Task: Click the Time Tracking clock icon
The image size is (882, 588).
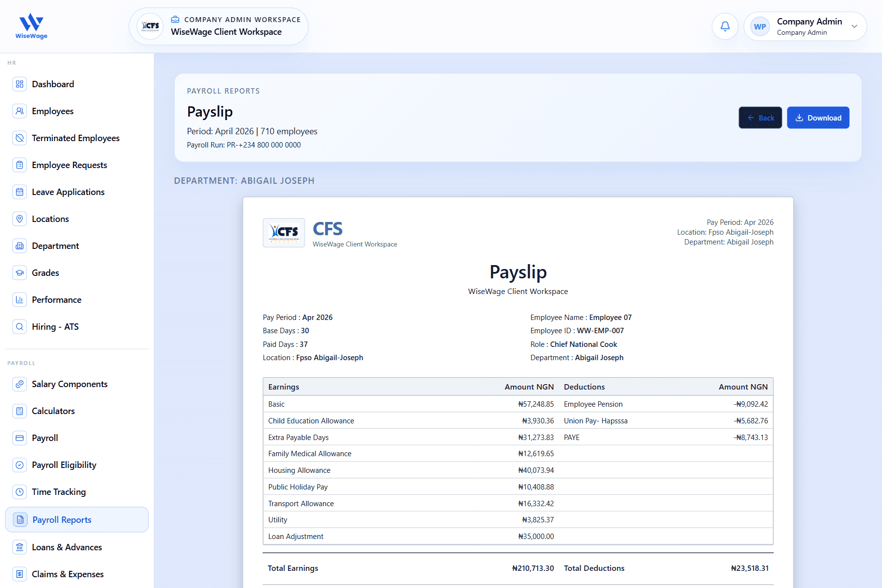Action: [x=20, y=492]
